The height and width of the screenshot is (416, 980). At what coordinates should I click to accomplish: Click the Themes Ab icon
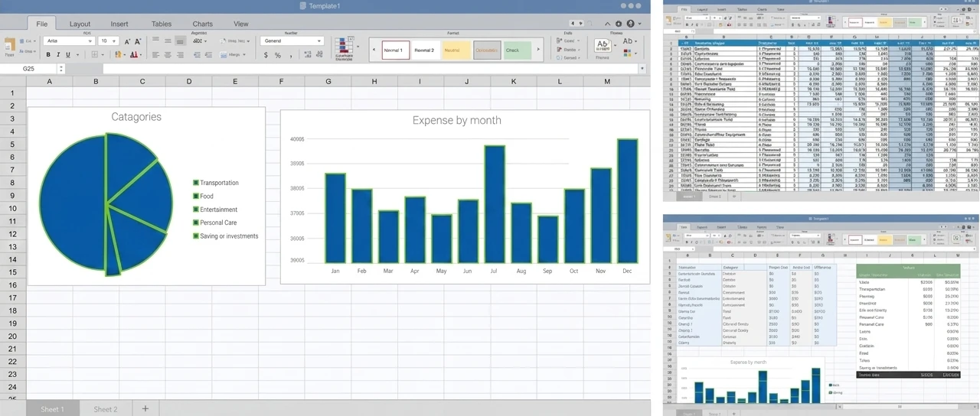click(603, 45)
